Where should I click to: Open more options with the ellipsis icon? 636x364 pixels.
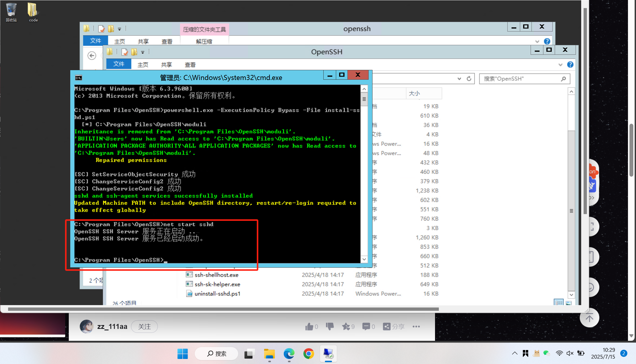416,327
